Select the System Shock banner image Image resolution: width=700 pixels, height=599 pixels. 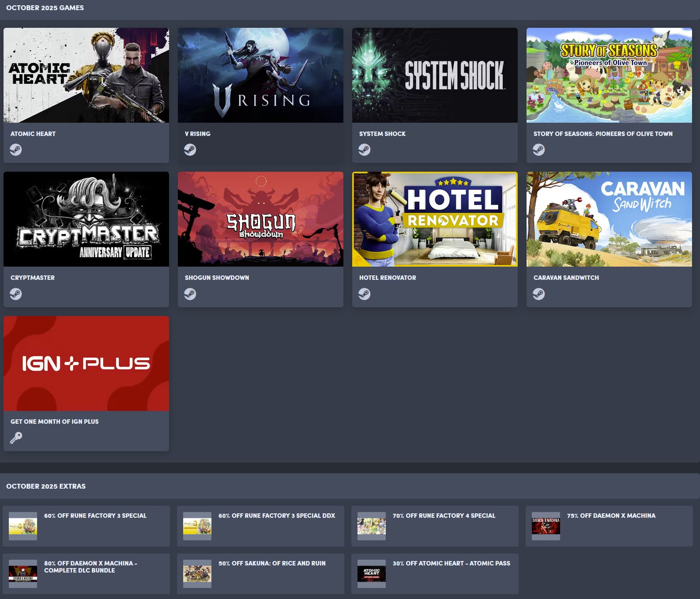coord(435,75)
